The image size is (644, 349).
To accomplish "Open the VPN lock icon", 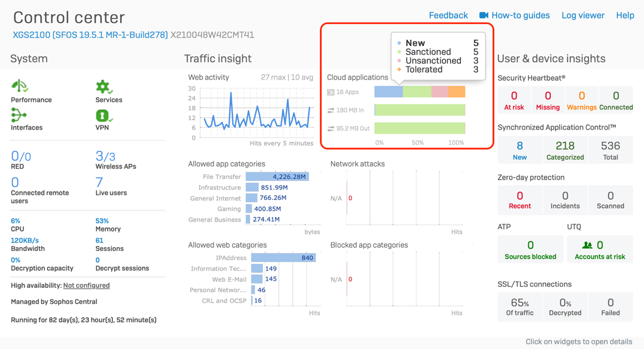I will pos(103,116).
